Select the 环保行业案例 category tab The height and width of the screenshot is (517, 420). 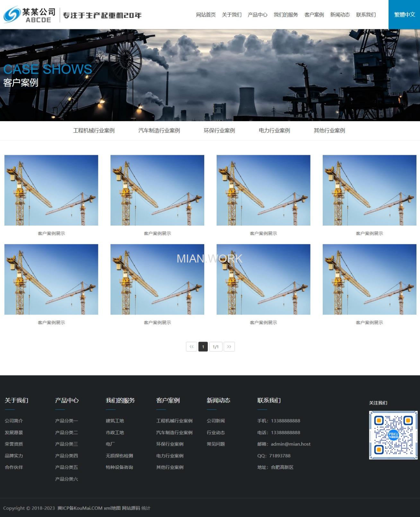219,130
